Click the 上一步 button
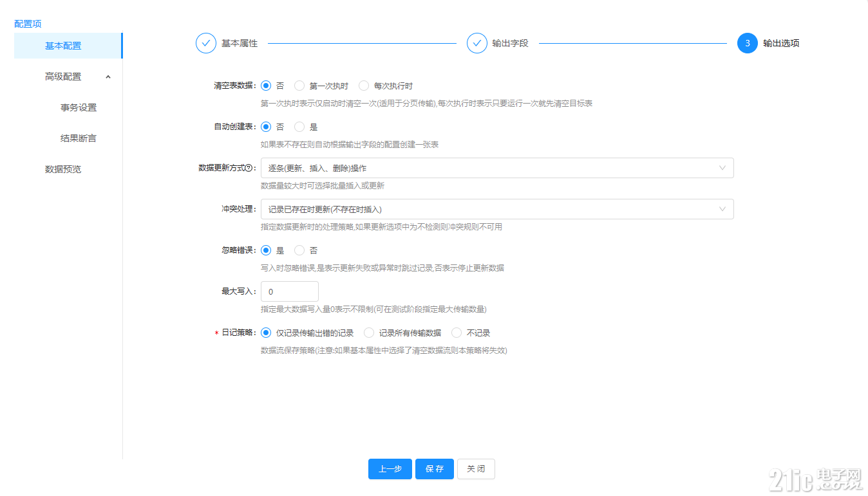 pyautogui.click(x=390, y=469)
